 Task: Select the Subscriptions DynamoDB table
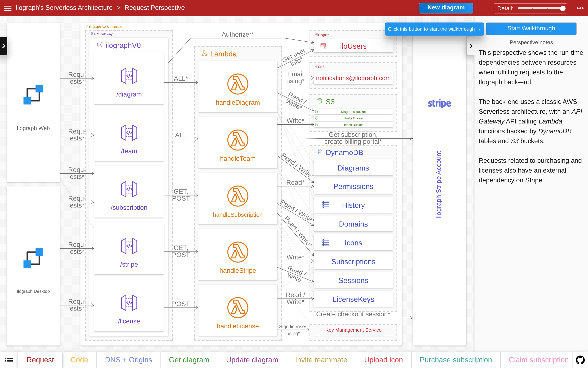tap(353, 261)
